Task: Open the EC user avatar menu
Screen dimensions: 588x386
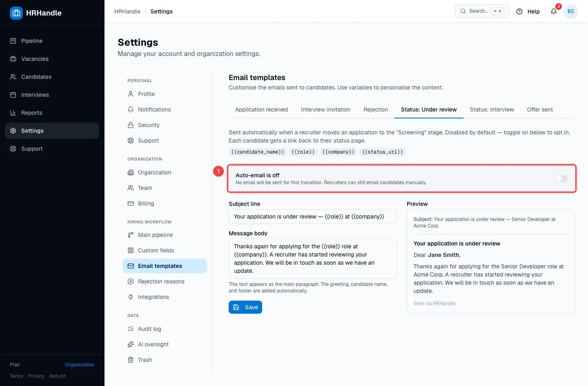Action: coord(571,11)
